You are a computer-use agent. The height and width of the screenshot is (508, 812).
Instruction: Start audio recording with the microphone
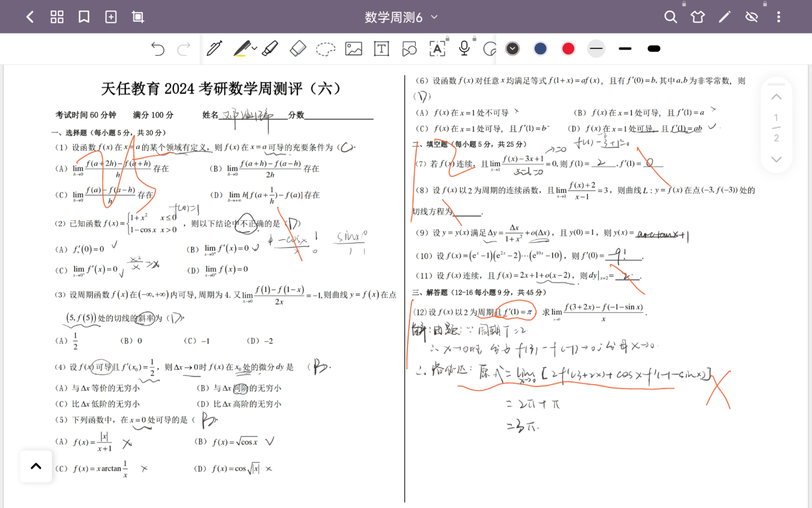(464, 48)
